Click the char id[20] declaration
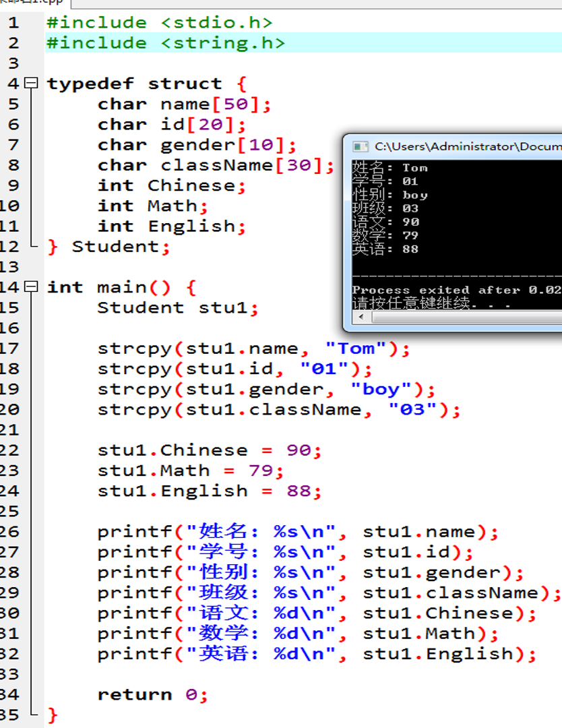The width and height of the screenshot is (562, 728). coord(172,125)
